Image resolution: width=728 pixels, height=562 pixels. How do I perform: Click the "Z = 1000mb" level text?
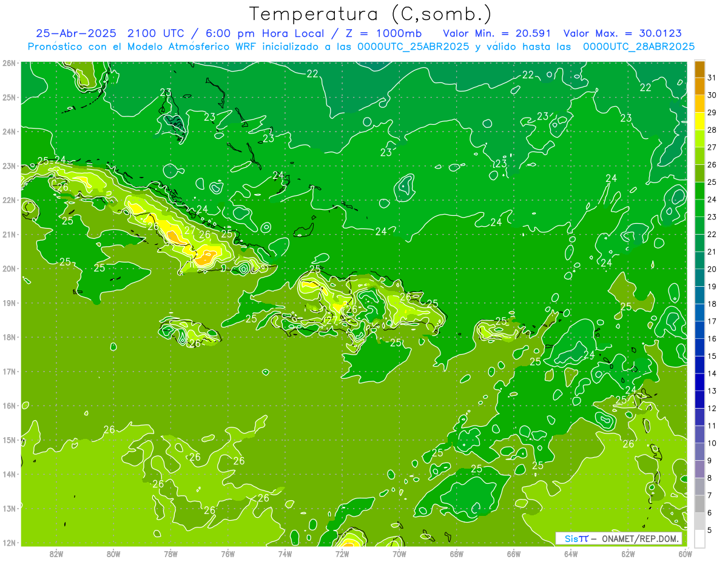pyautogui.click(x=384, y=33)
